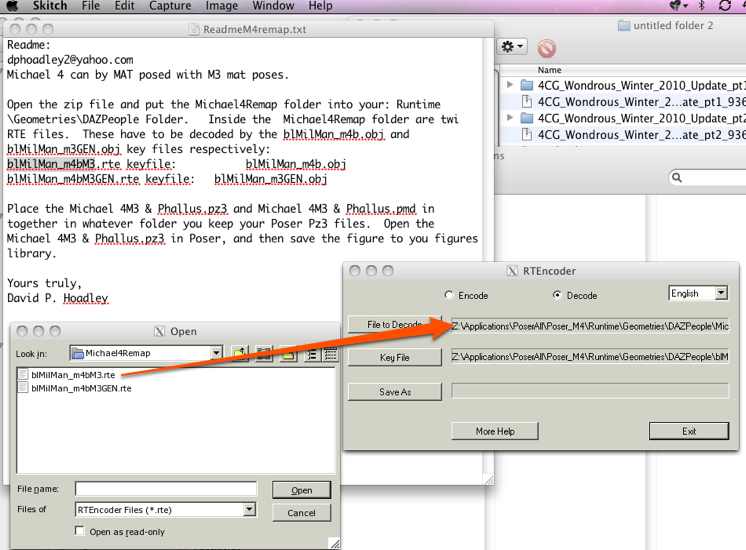The height and width of the screenshot is (550, 746).
Task: Click the Open button in file dialog
Action: [x=301, y=490]
